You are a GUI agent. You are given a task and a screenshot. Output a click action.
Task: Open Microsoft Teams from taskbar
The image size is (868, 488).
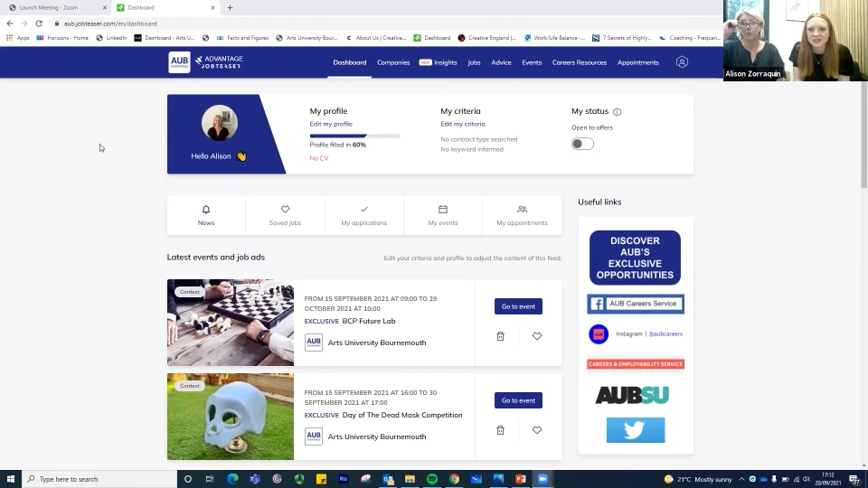255,479
